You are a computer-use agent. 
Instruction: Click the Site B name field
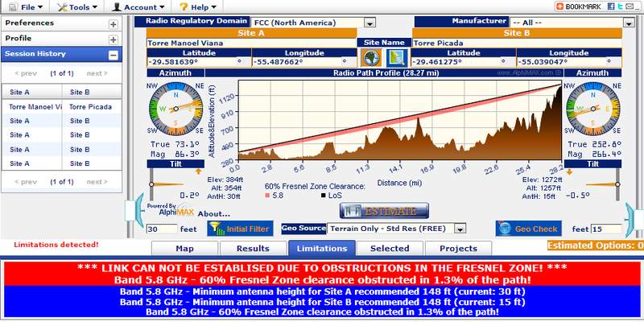[x=517, y=43]
